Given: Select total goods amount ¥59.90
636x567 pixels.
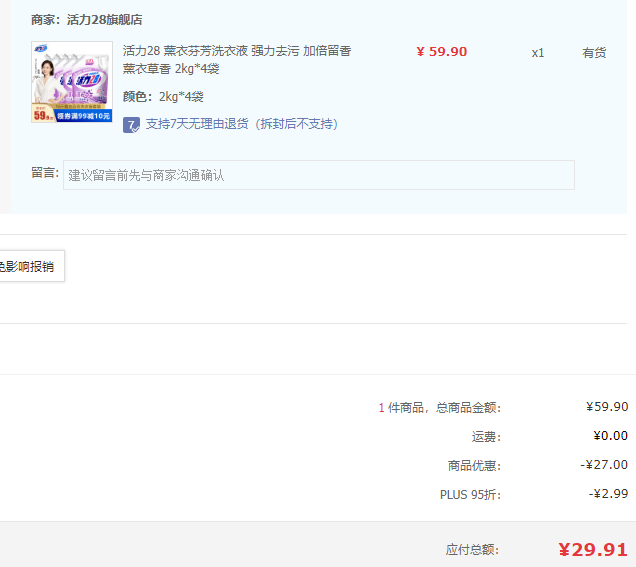Looking at the screenshot, I should (x=607, y=406).
